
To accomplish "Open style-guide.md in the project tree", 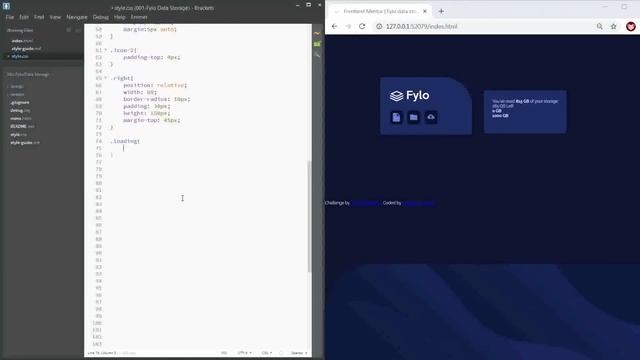I will (x=25, y=143).
